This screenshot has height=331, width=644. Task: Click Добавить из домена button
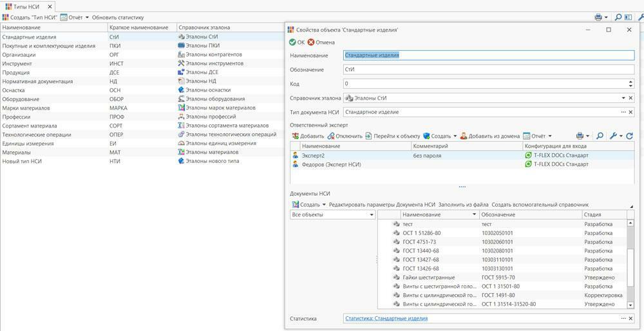tap(490, 136)
